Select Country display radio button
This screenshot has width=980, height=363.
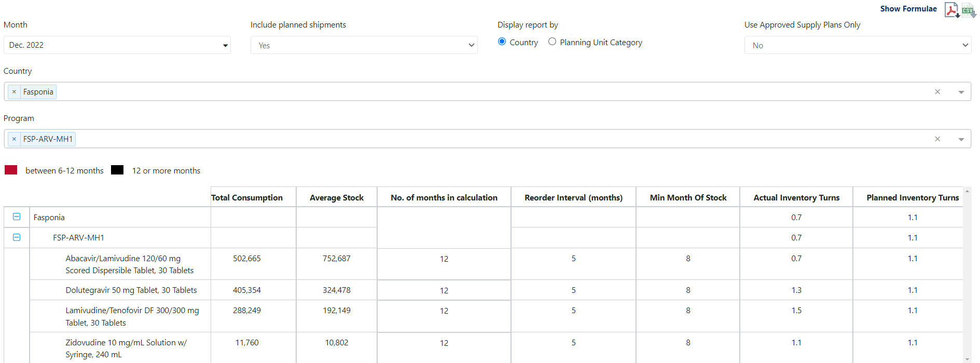(502, 42)
